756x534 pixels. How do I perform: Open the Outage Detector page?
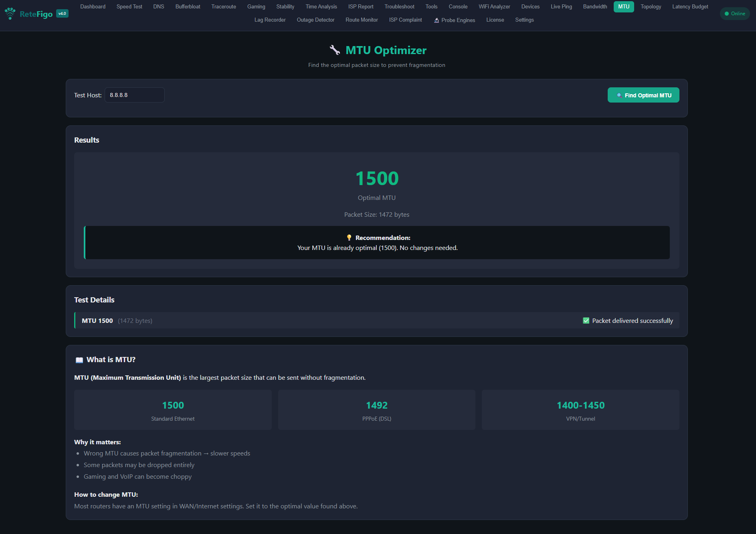[315, 20]
